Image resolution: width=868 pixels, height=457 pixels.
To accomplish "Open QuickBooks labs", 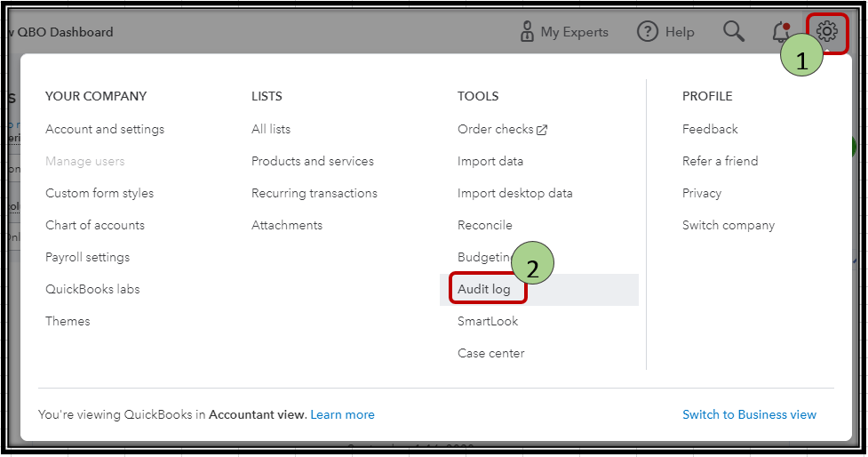I will click(92, 289).
